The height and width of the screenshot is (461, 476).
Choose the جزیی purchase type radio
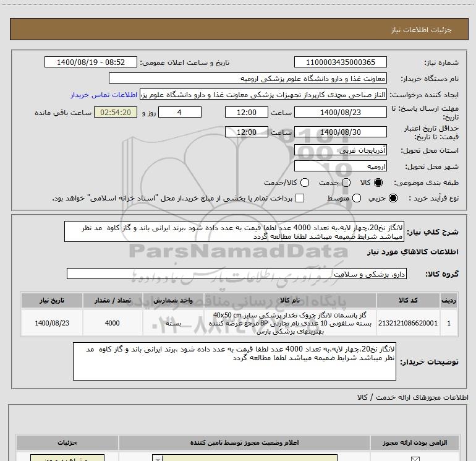tap(393, 198)
